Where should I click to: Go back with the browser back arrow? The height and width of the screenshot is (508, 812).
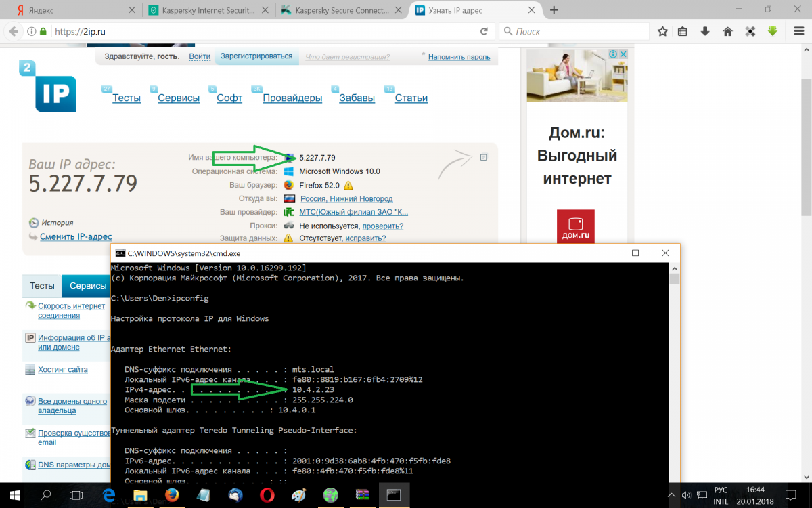(x=13, y=31)
